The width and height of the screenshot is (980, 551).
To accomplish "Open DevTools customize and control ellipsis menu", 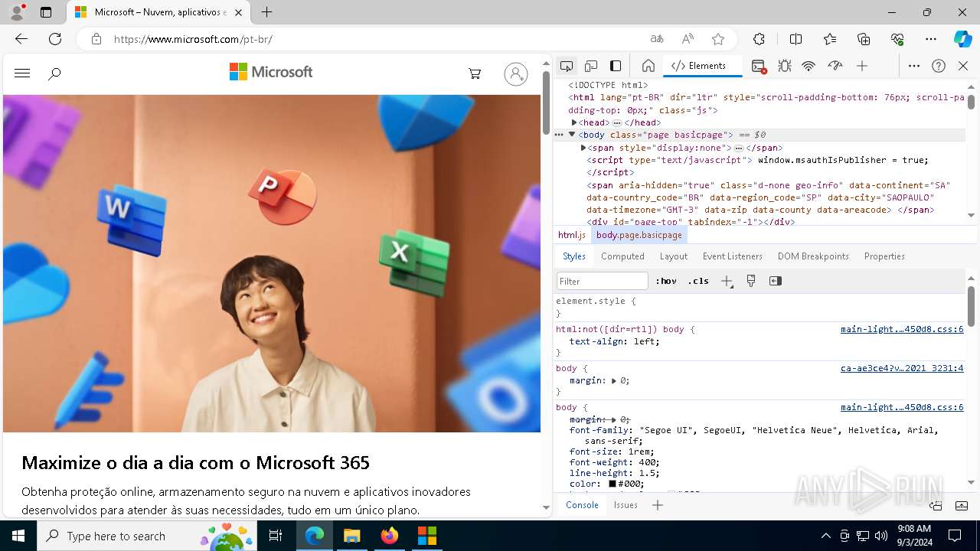I will 914,66.
